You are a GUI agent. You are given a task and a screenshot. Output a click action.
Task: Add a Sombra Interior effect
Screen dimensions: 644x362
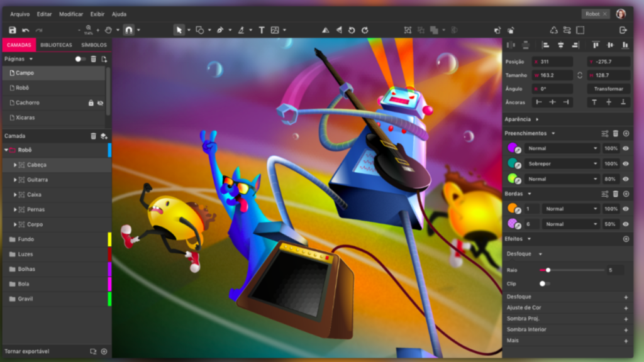626,329
